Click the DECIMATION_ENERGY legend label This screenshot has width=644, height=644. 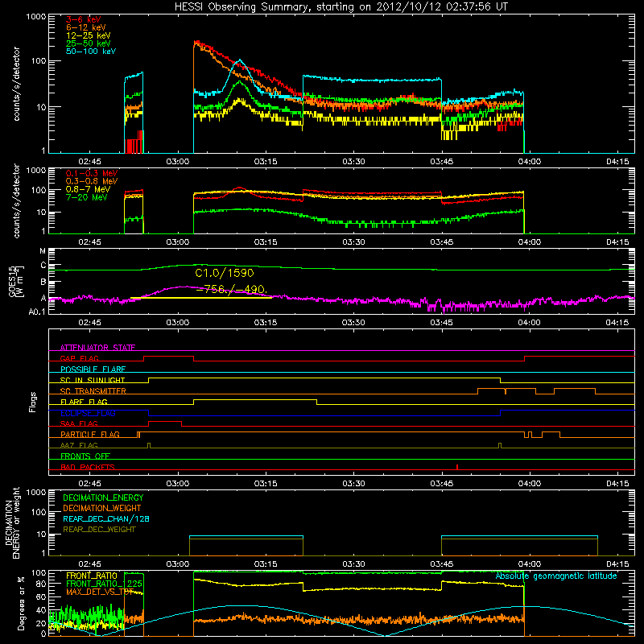coord(103,497)
